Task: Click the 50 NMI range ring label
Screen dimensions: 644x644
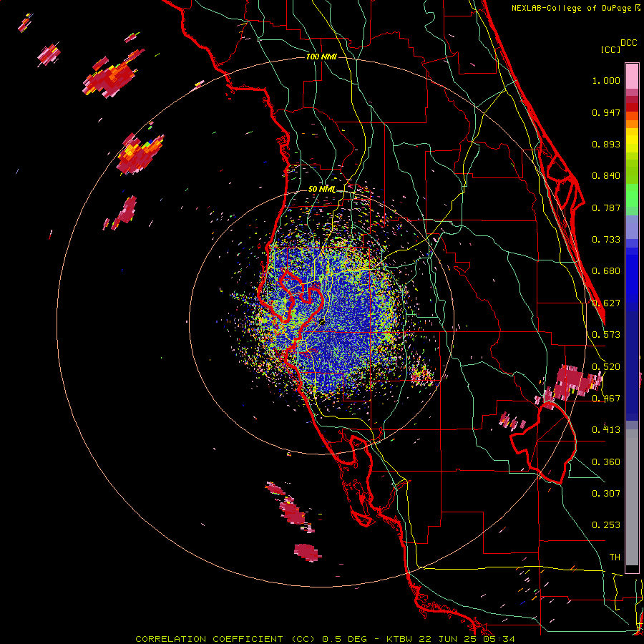Action: [321, 190]
